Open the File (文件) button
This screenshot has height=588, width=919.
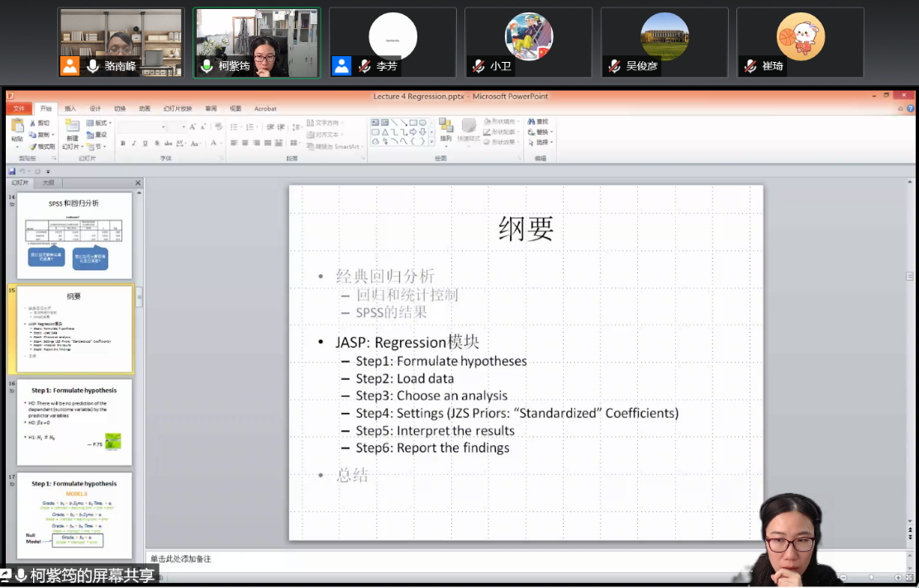click(18, 108)
